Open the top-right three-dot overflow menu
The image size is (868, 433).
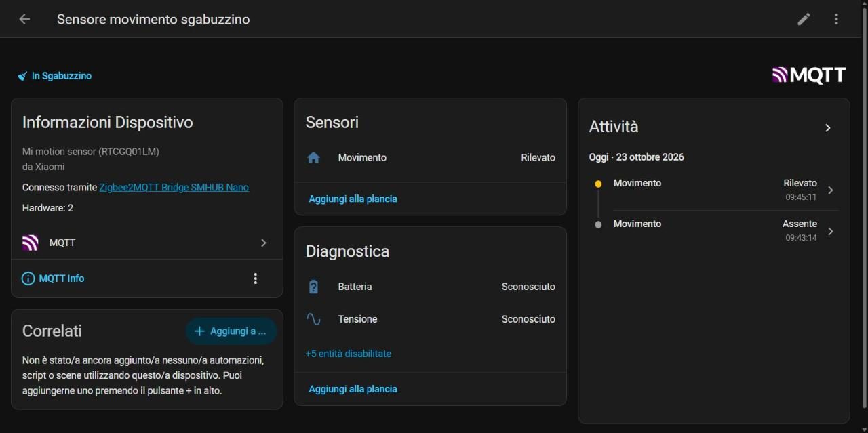pyautogui.click(x=836, y=19)
